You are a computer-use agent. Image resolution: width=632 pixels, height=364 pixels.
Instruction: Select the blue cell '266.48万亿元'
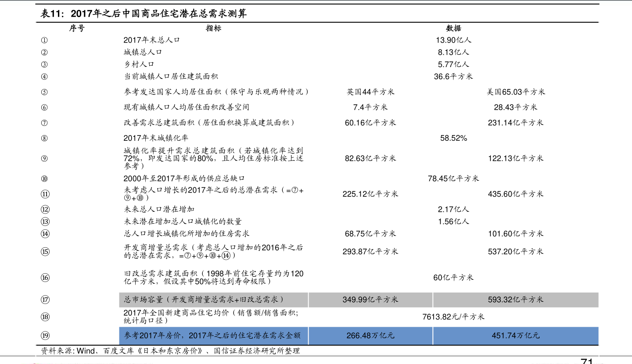[x=370, y=336]
